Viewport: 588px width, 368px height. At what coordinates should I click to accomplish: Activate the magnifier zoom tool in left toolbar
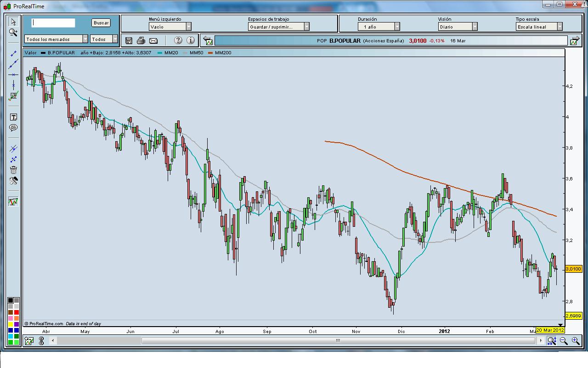[x=13, y=33]
